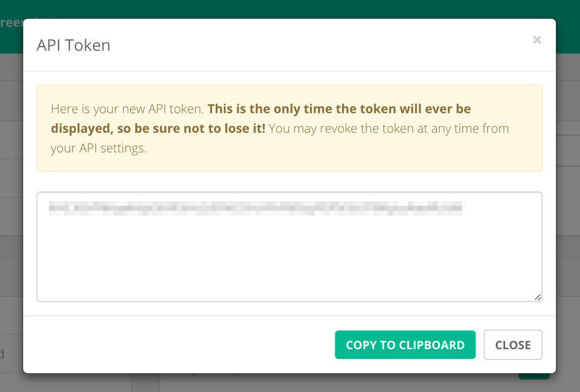Focus the empty area below the token text

pyautogui.click(x=289, y=260)
